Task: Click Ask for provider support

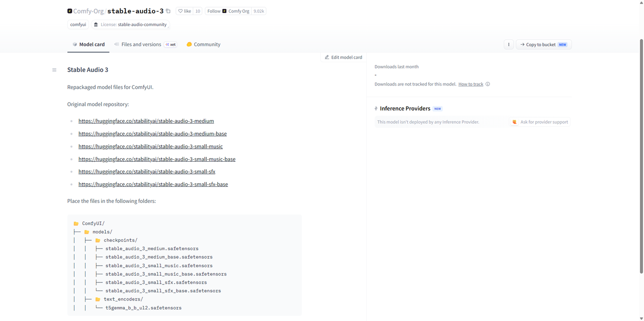Action: (x=540, y=122)
